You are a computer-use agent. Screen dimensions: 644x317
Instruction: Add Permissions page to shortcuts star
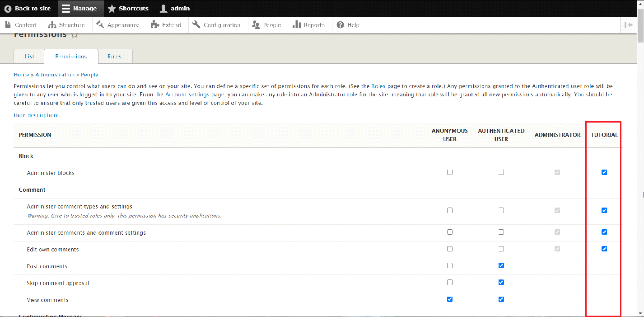tap(75, 35)
